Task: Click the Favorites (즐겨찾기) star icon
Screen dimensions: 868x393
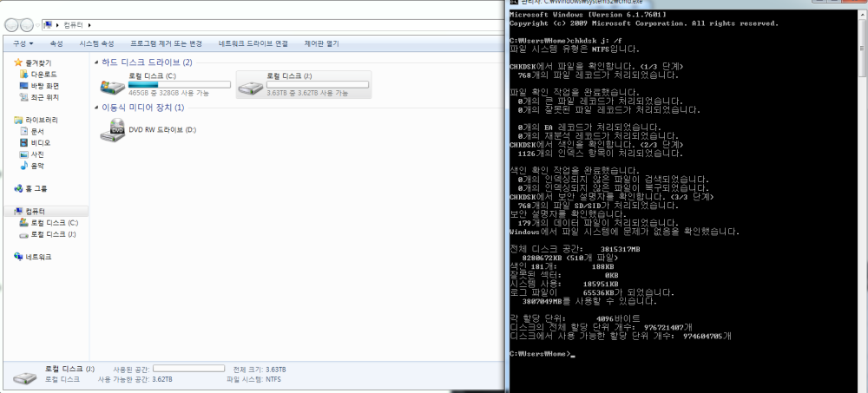Action: (x=18, y=63)
